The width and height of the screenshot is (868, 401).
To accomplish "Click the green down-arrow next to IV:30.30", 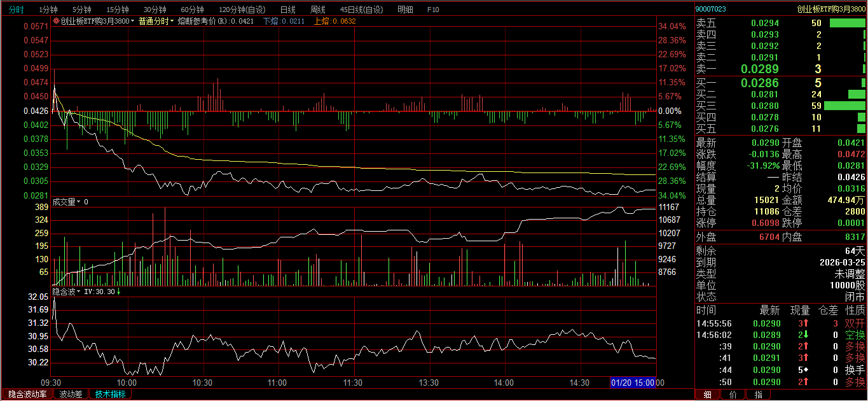I will [119, 292].
